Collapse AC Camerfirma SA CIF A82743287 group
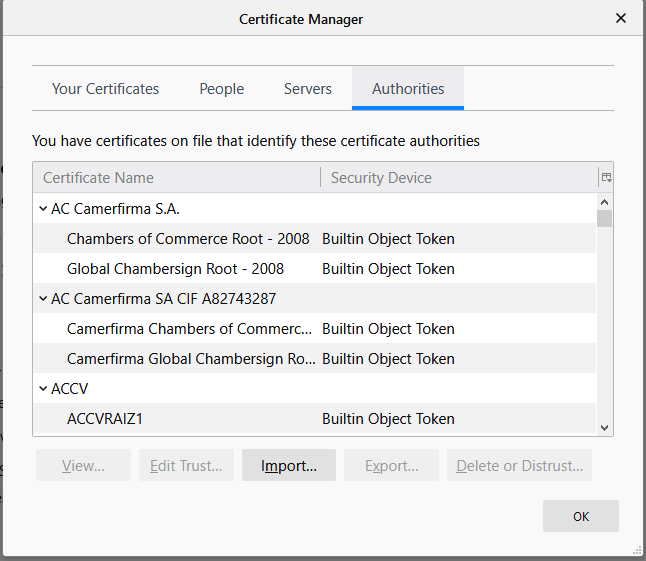 [43, 299]
